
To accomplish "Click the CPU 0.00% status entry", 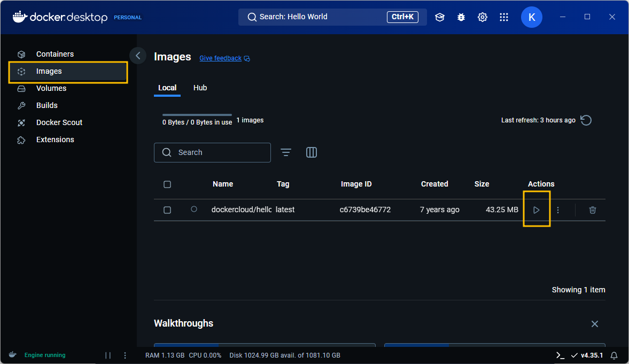I will coord(205,355).
